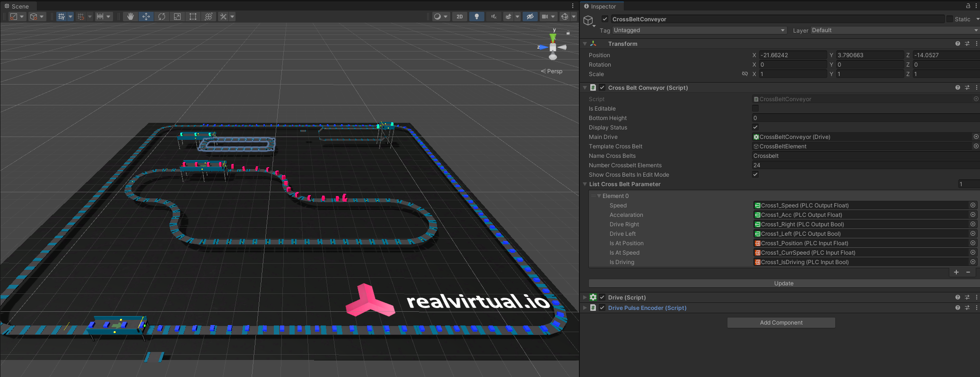Click the Inspector lock icon
The width and height of the screenshot is (980, 377).
pos(968,6)
